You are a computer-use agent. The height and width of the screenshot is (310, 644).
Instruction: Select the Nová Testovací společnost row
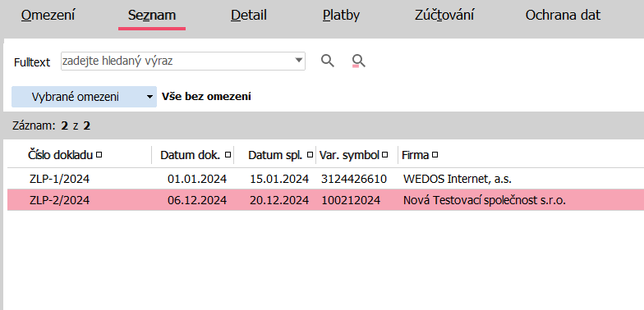325,200
